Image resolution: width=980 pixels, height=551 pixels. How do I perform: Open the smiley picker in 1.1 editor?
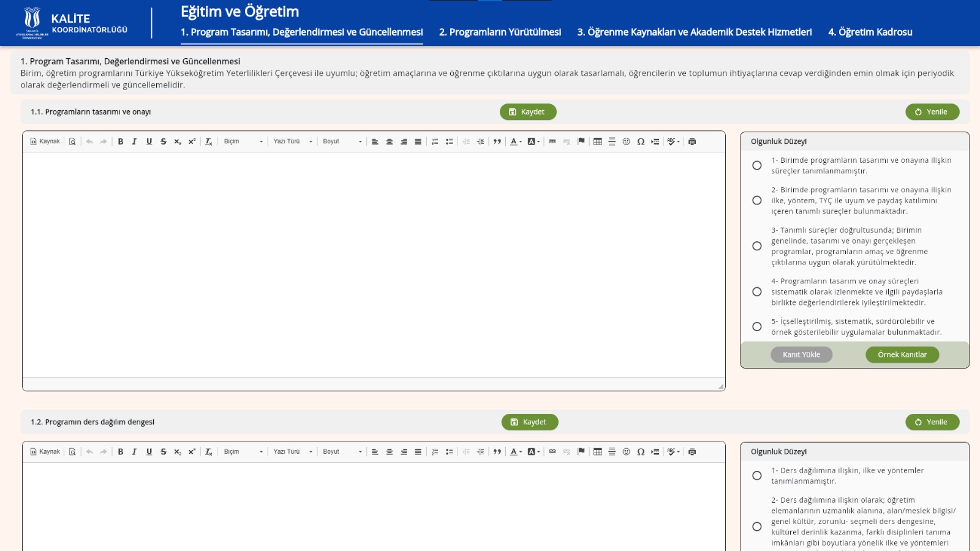[626, 141]
